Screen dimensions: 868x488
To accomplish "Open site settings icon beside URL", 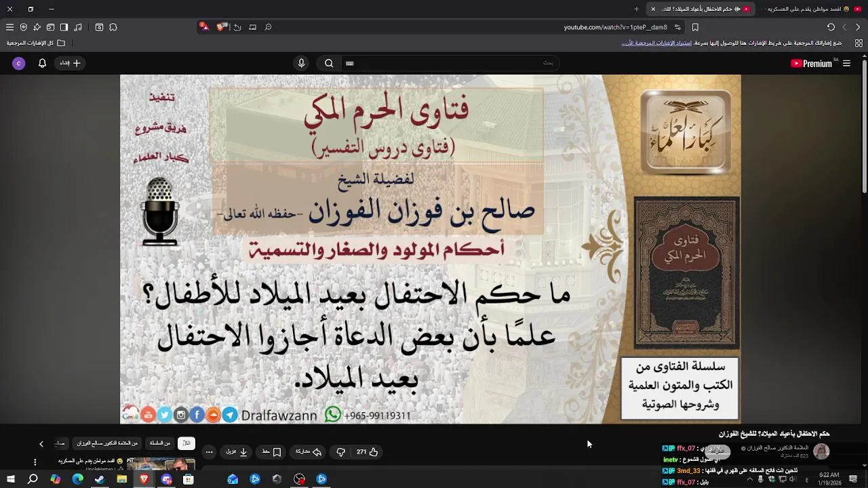I will [678, 27].
